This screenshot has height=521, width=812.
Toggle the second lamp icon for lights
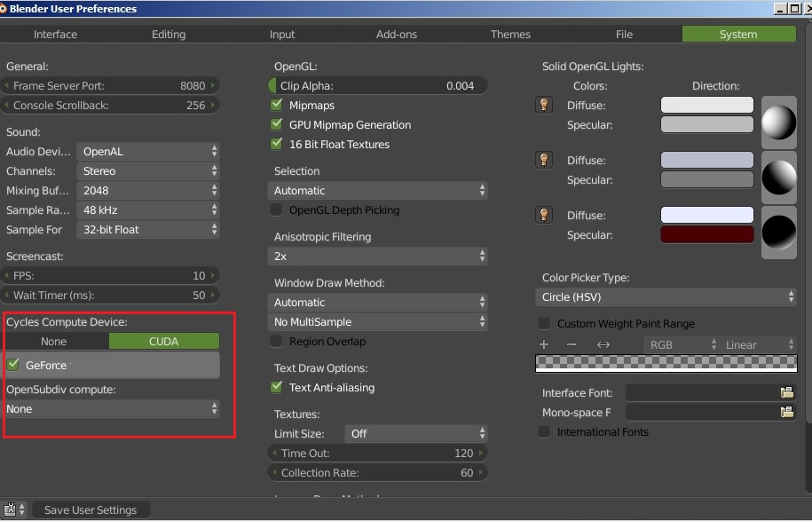click(x=544, y=160)
